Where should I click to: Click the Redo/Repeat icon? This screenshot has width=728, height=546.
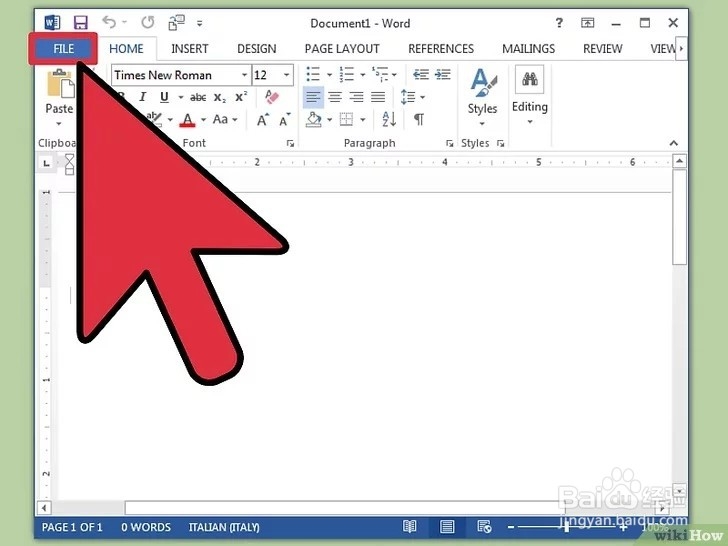[x=148, y=22]
